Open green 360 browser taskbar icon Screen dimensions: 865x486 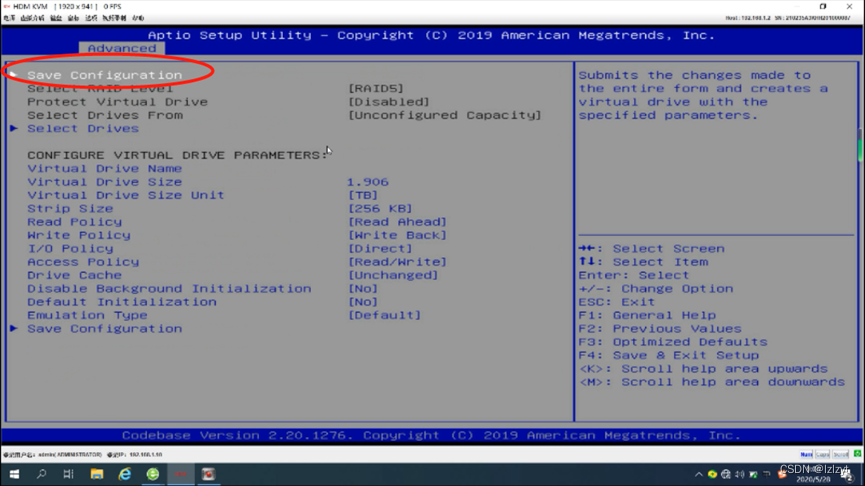[153, 474]
